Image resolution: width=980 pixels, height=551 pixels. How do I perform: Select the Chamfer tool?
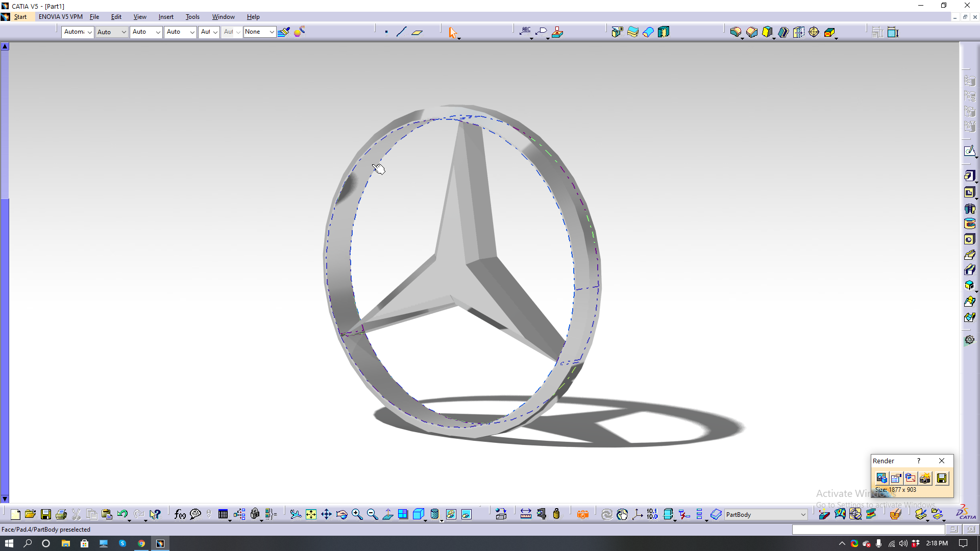point(751,32)
